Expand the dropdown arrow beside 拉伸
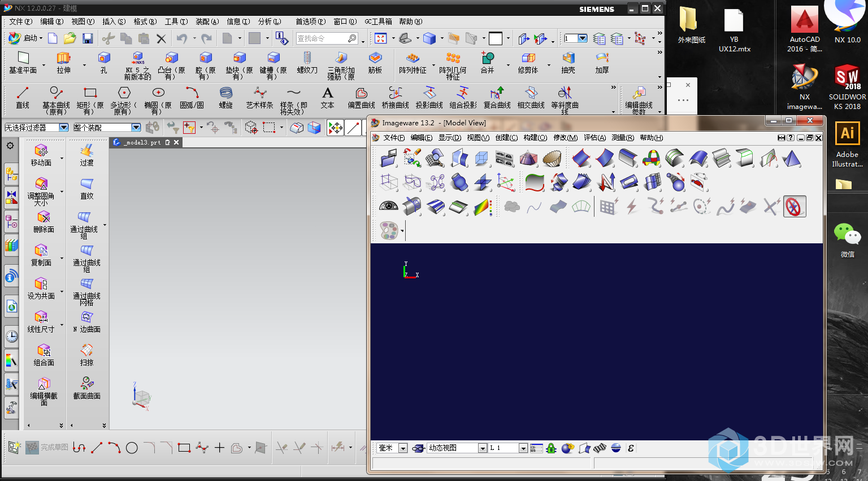 tap(84, 65)
